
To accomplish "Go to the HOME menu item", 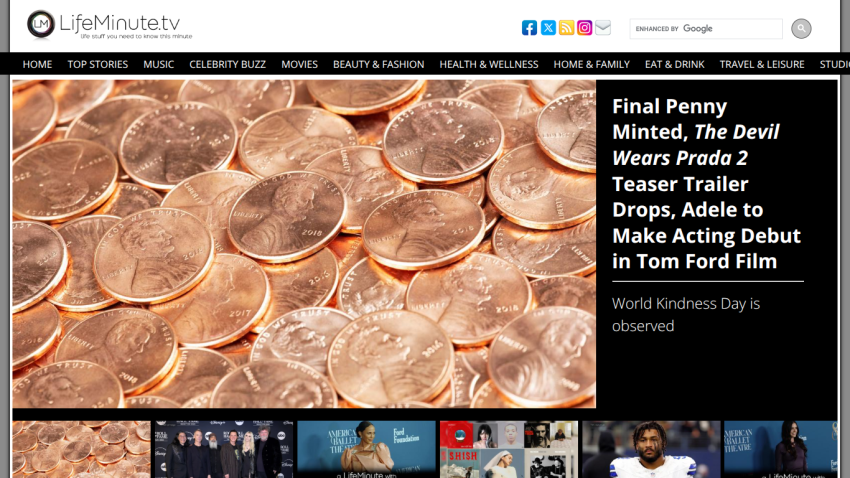I will (37, 64).
